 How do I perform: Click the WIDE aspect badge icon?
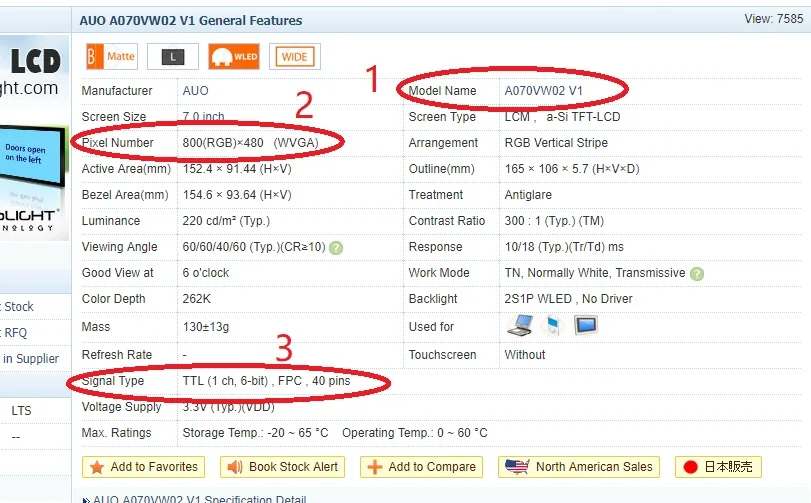(x=295, y=56)
